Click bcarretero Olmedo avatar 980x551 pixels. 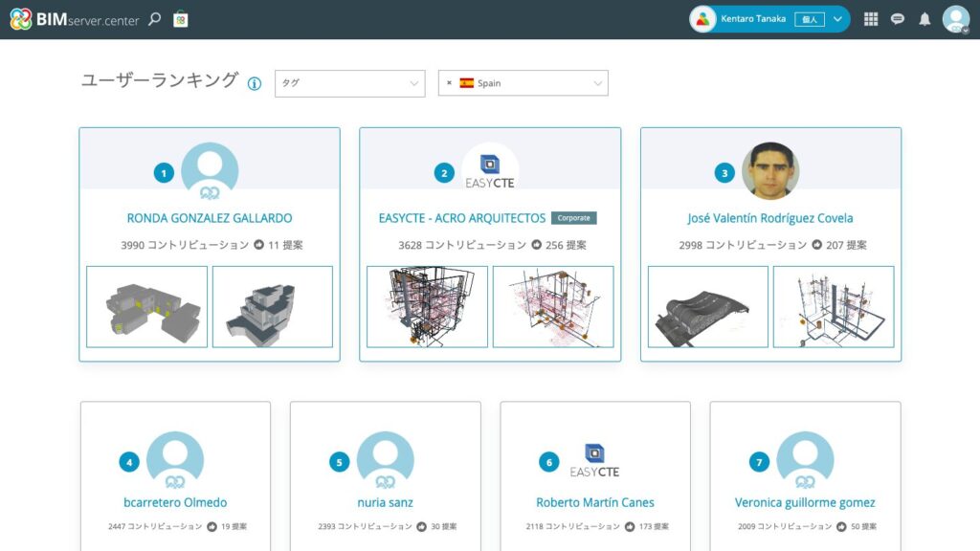pyautogui.click(x=175, y=460)
